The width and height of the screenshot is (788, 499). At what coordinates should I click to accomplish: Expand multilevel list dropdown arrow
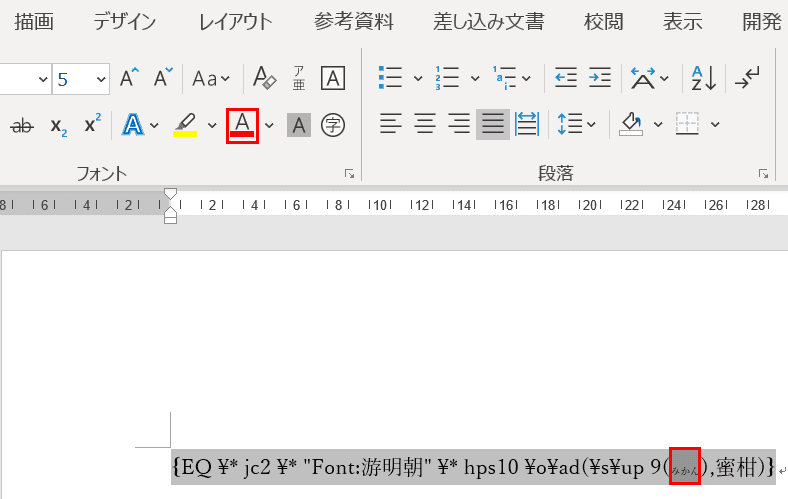(x=526, y=78)
